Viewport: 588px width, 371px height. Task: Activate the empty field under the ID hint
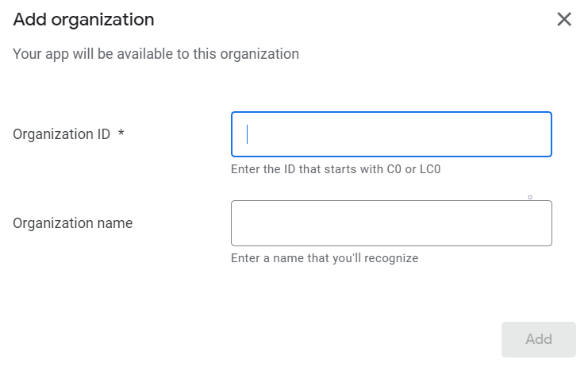click(391, 223)
